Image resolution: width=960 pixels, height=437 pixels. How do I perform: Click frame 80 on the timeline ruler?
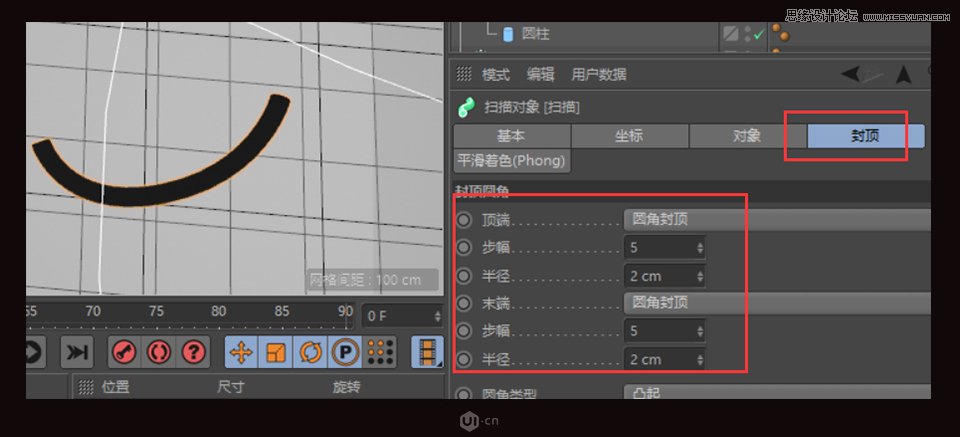(x=219, y=311)
